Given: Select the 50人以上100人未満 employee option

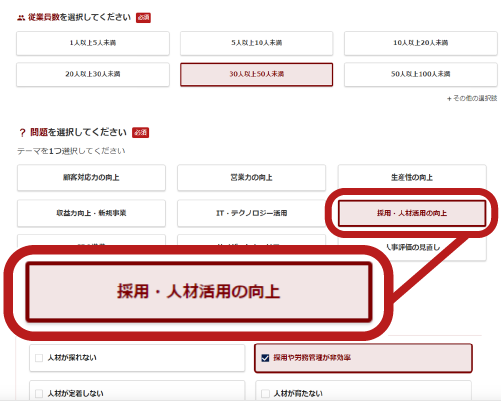Looking at the screenshot, I should click(x=421, y=74).
